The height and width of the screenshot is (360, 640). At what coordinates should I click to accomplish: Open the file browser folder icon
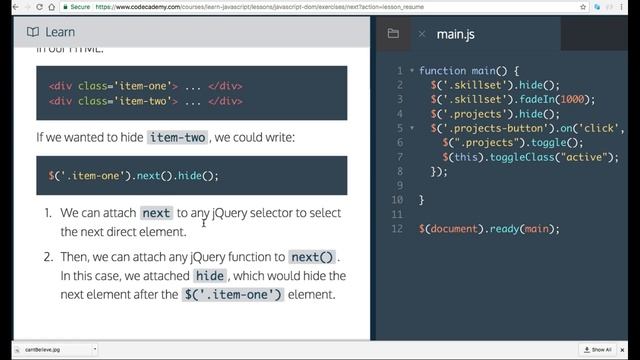pos(393,33)
